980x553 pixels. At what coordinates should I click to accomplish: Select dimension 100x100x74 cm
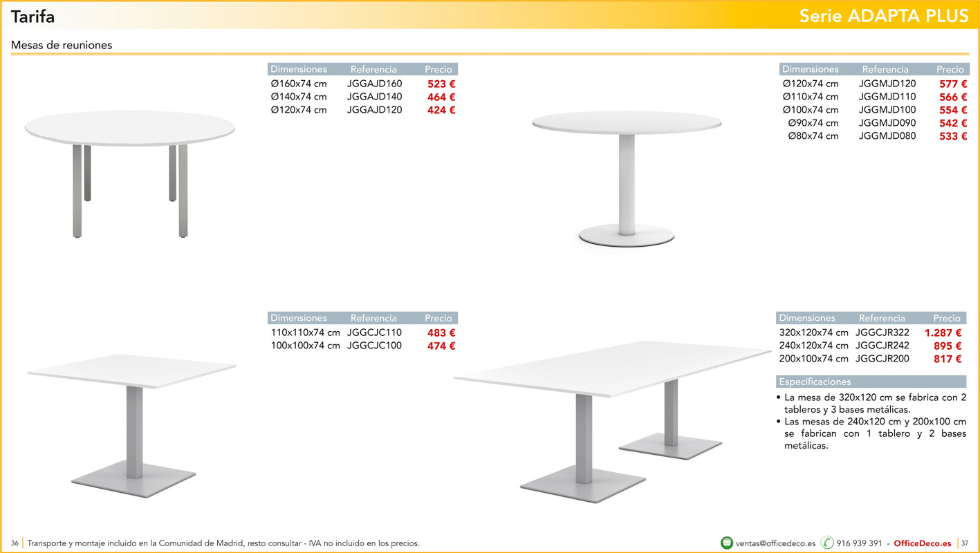306,346
